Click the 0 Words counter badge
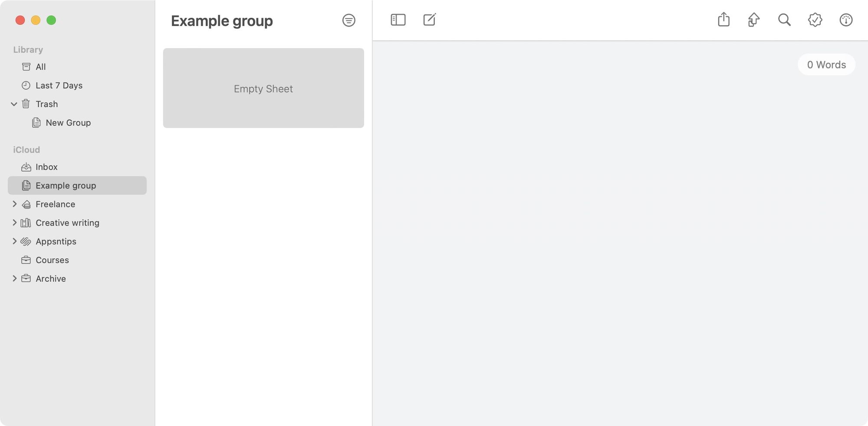 [x=826, y=65]
